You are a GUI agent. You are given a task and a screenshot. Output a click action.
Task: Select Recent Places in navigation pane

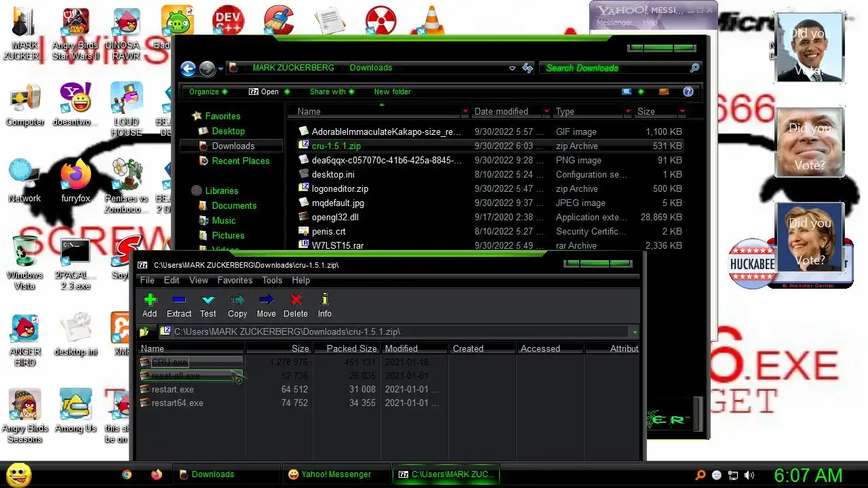tap(241, 161)
